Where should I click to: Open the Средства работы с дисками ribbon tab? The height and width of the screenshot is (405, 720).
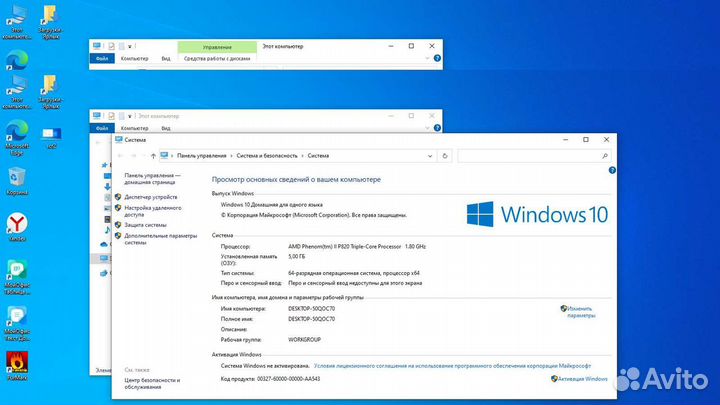[x=217, y=59]
